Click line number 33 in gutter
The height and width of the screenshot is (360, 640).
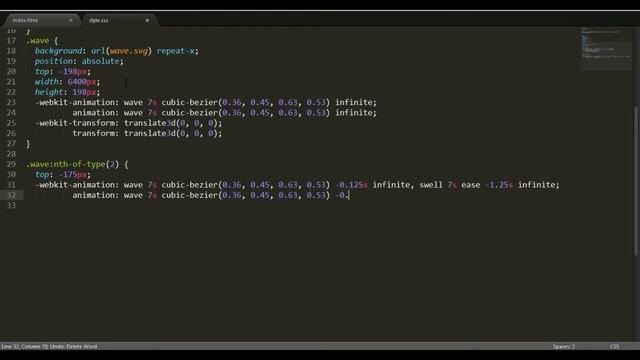(x=11, y=205)
